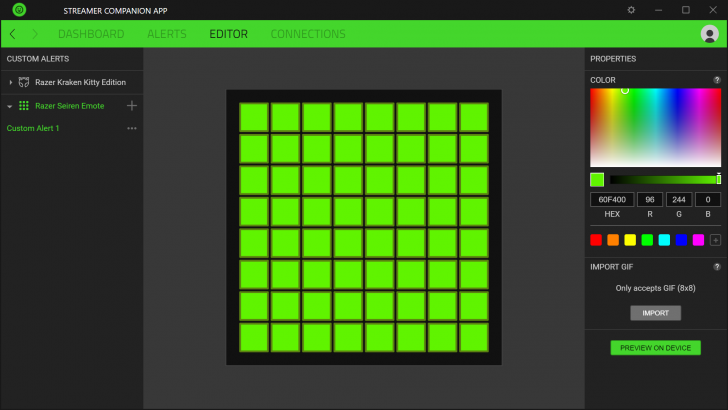The image size is (728, 410).
Task: Click the brightness slider bar
Action: (665, 179)
